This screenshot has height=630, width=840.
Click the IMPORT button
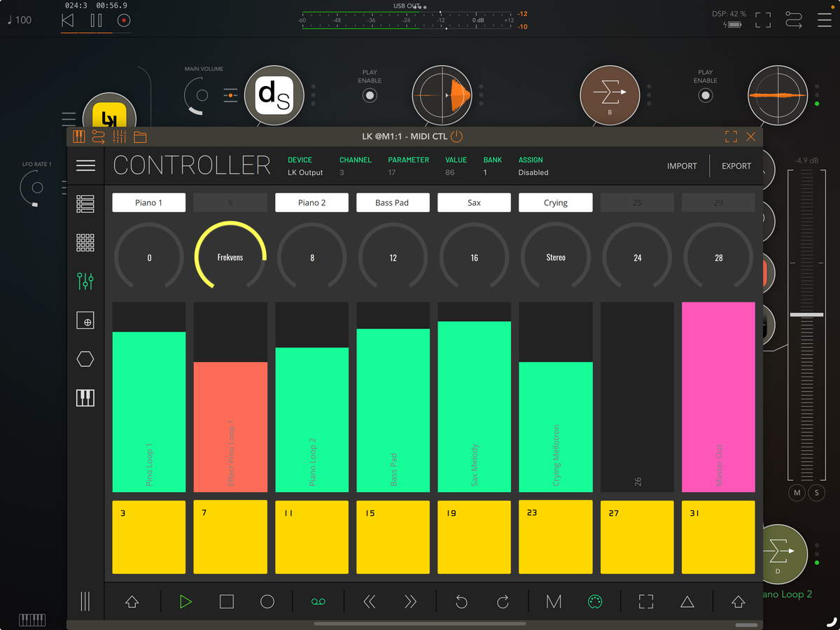click(682, 166)
